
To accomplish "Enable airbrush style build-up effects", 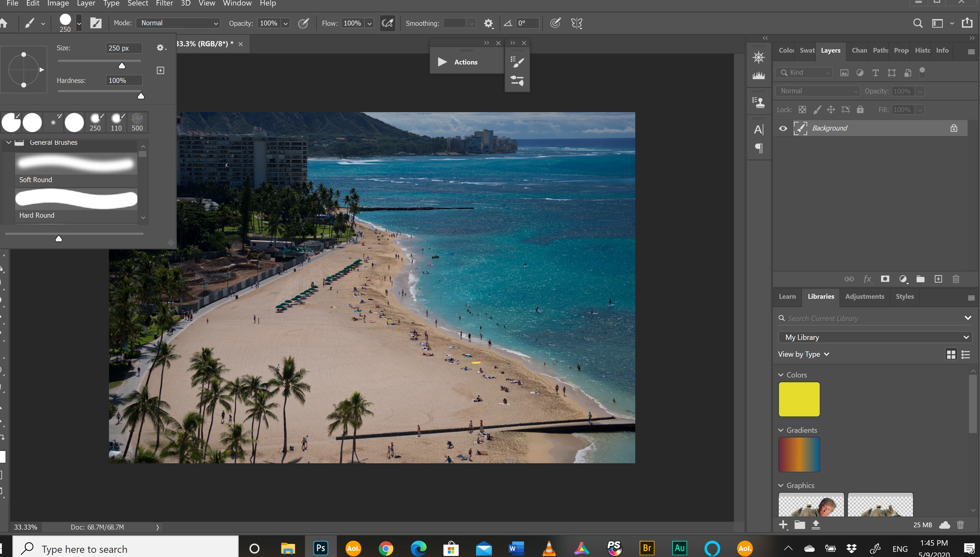I will 387,23.
